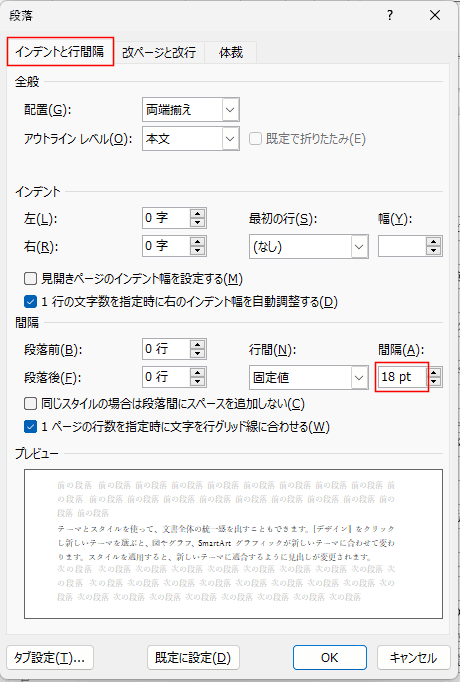Decrease 幅(Y) indent width with down arrow
The image size is (460, 682).
(433, 251)
